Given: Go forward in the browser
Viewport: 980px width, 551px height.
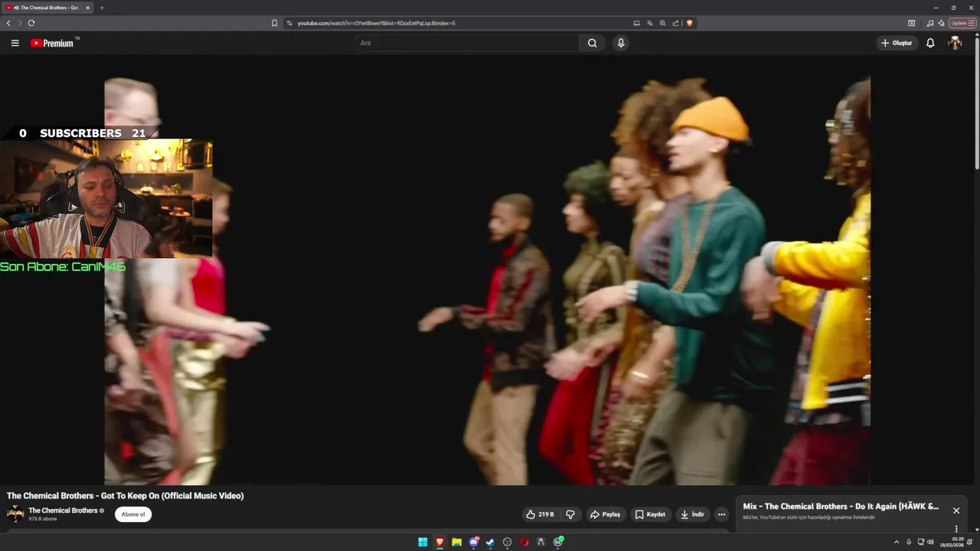Looking at the screenshot, I should 20,23.
